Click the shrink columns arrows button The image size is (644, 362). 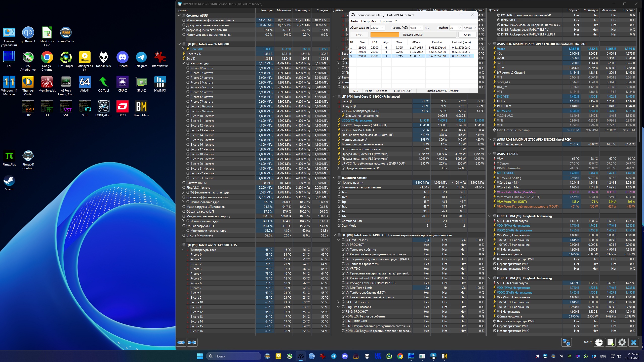pos(192,342)
